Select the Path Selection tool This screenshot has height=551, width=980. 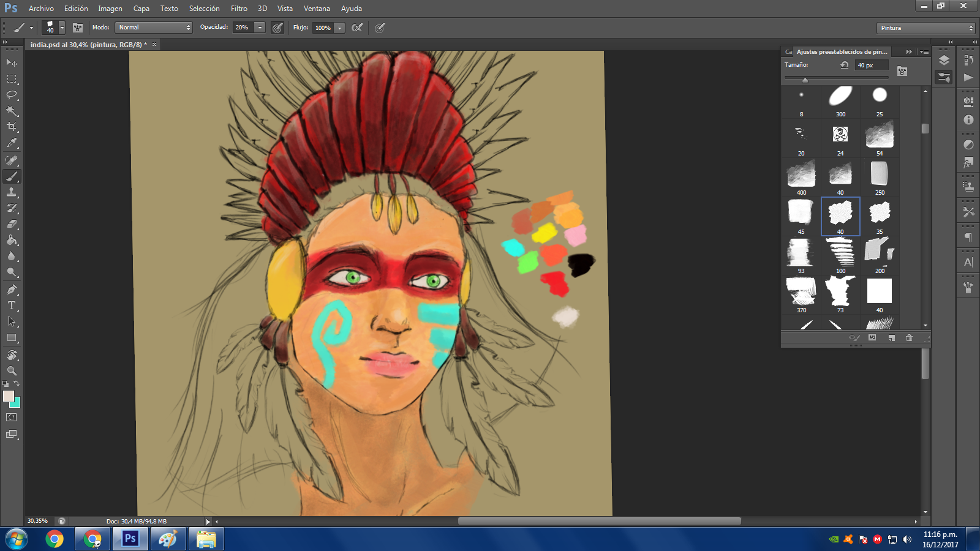(12, 321)
